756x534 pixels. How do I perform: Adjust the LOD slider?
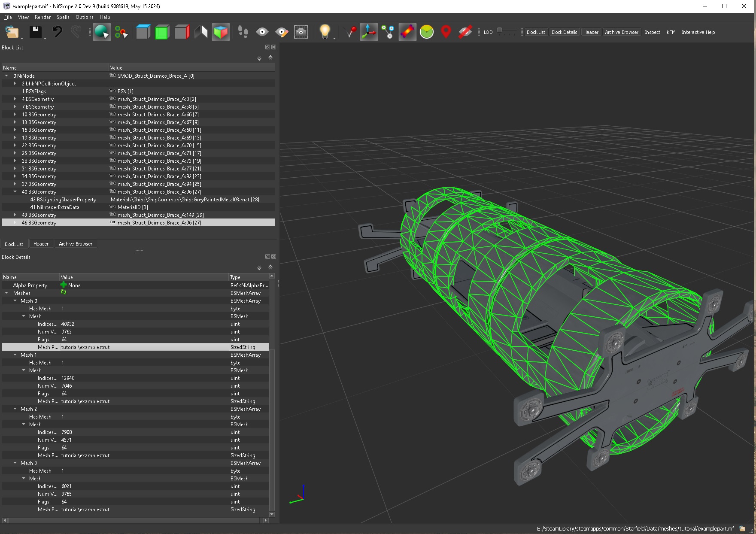click(x=507, y=30)
